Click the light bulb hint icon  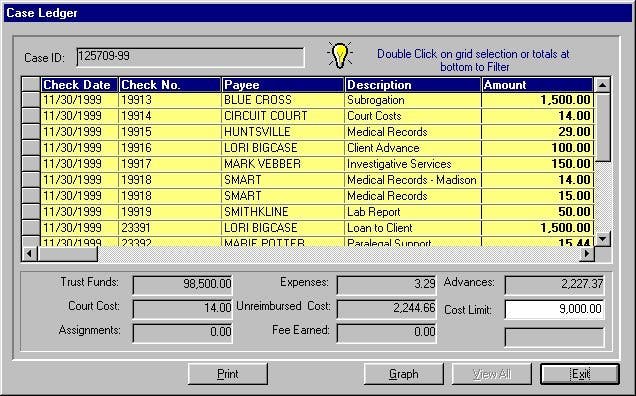[x=340, y=55]
